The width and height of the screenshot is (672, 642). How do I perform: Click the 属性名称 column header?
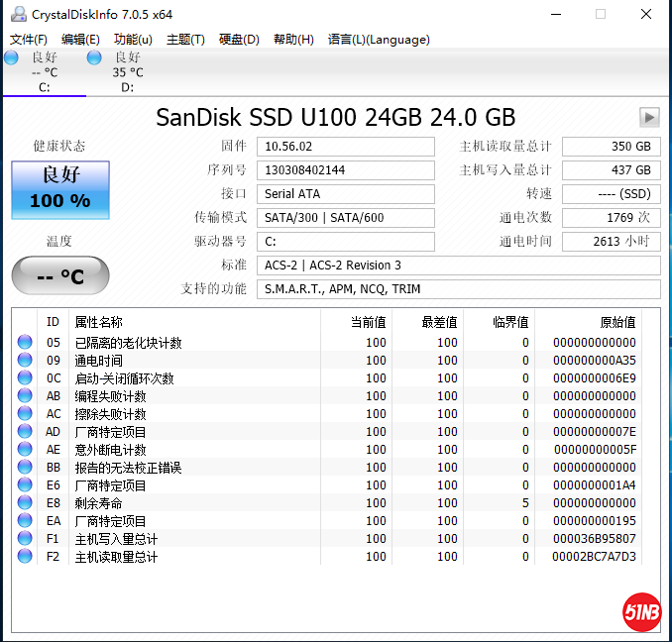[x=99, y=322]
